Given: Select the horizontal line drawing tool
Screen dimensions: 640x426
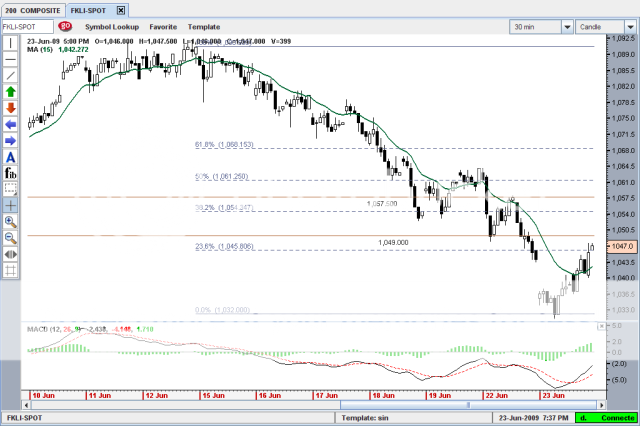Looking at the screenshot, I should [x=11, y=59].
